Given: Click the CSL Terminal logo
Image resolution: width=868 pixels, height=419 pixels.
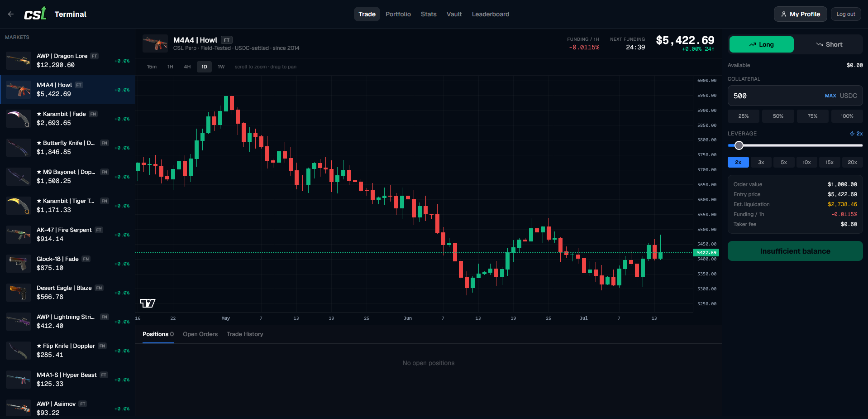Looking at the screenshot, I should (x=35, y=14).
